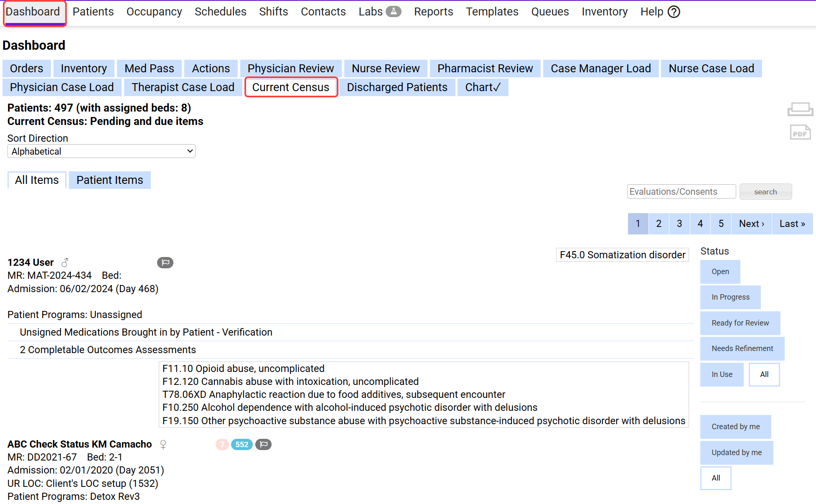Expand Unsigned Medications Brought in by Patient row
Viewport: 816px width, 504px height.
click(x=146, y=332)
